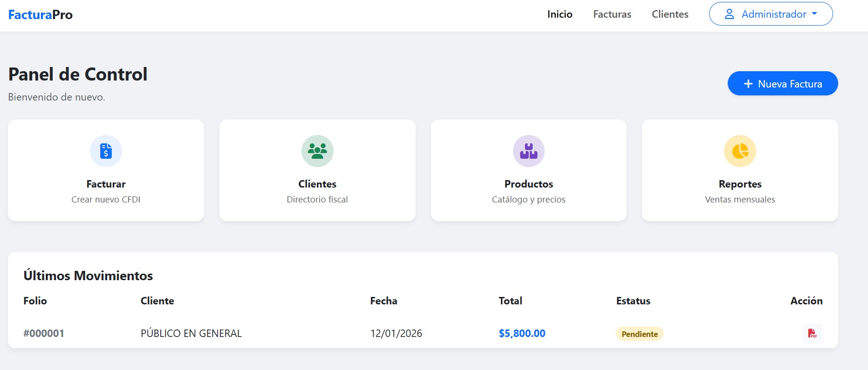Open the Clientes navigation item
Image resolution: width=868 pixels, height=370 pixels.
670,14
